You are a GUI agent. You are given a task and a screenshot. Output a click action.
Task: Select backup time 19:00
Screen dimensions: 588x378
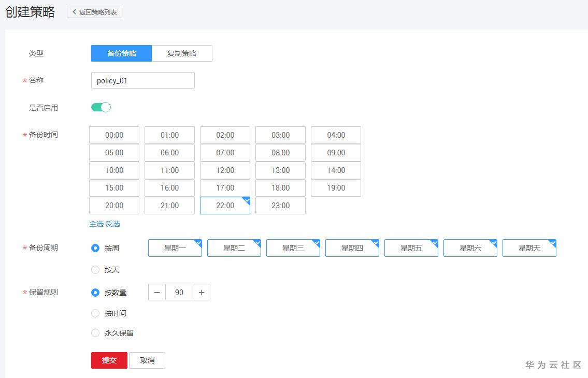click(336, 188)
